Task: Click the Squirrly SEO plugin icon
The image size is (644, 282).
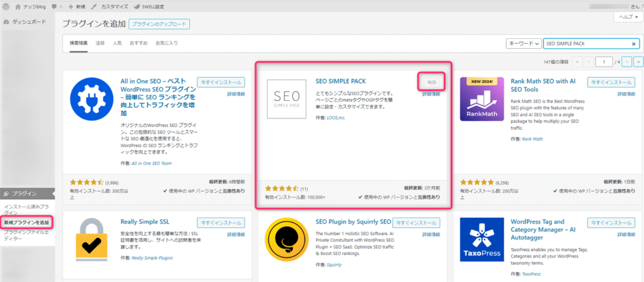Action: (x=286, y=239)
